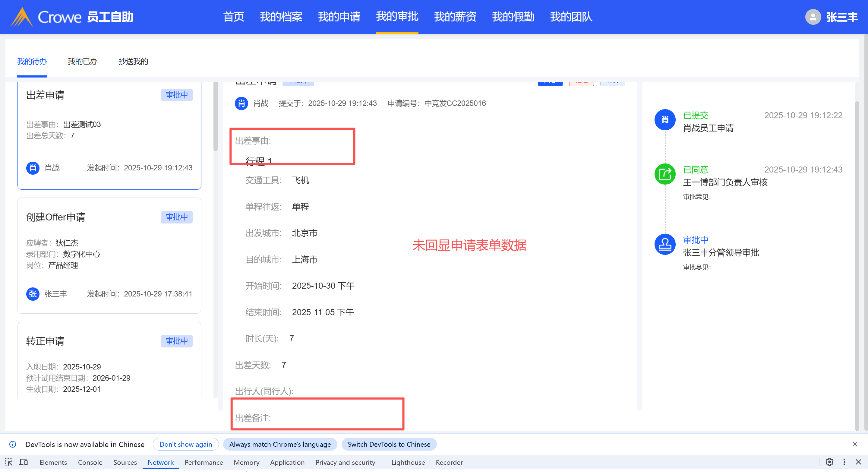868x472 pixels.
Task: Click Switch DevTools to Chinese button
Action: 389,444
